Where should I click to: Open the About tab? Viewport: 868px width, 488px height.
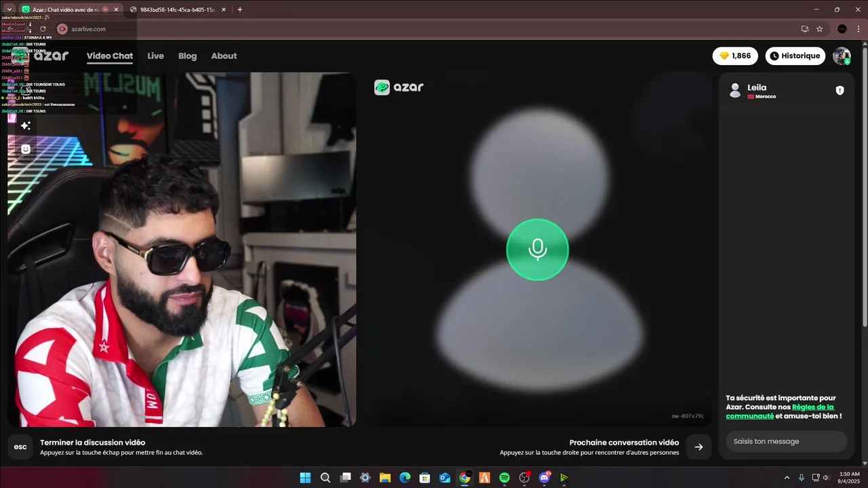point(224,56)
